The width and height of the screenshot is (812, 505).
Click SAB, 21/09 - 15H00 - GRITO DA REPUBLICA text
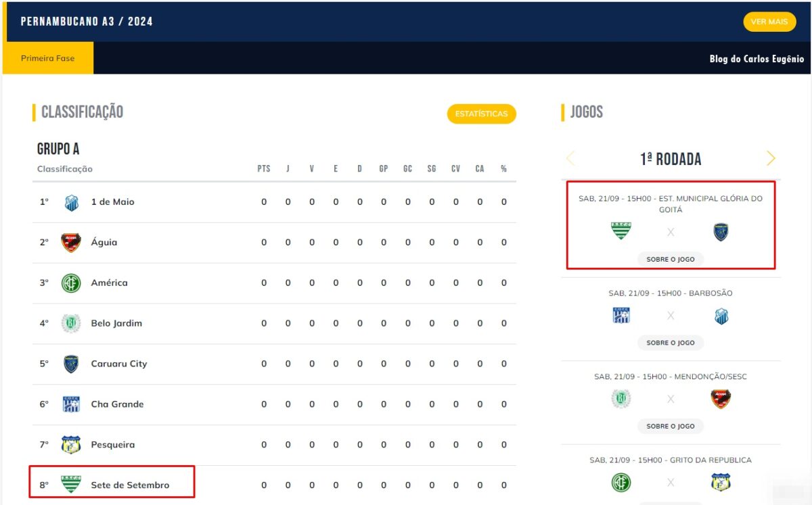(671, 460)
